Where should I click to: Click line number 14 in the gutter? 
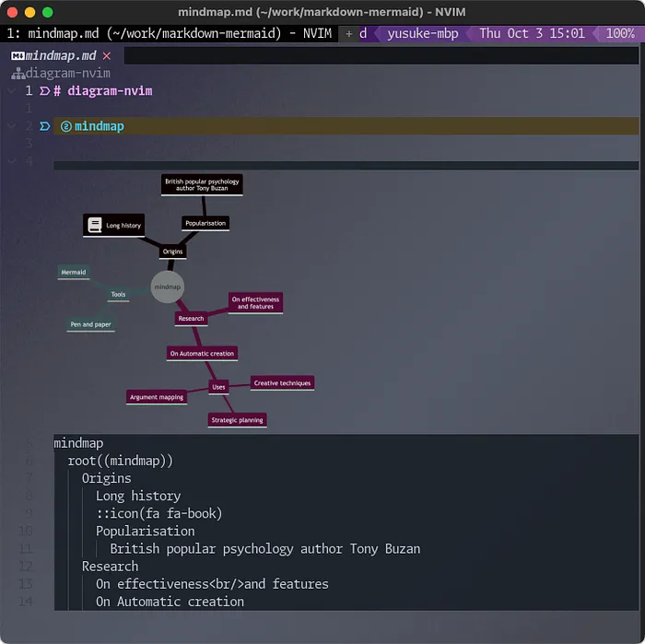(25, 602)
